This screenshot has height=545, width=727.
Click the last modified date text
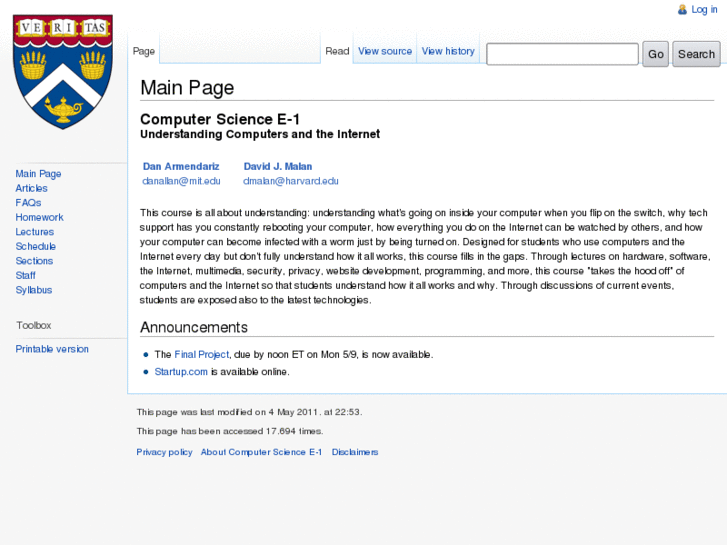(x=249, y=412)
